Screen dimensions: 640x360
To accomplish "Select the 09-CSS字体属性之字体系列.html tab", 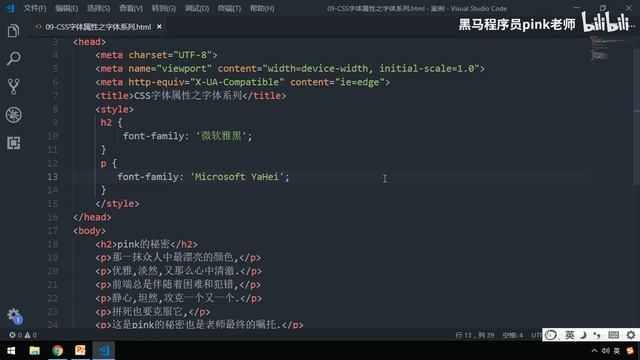I will [x=98, y=27].
